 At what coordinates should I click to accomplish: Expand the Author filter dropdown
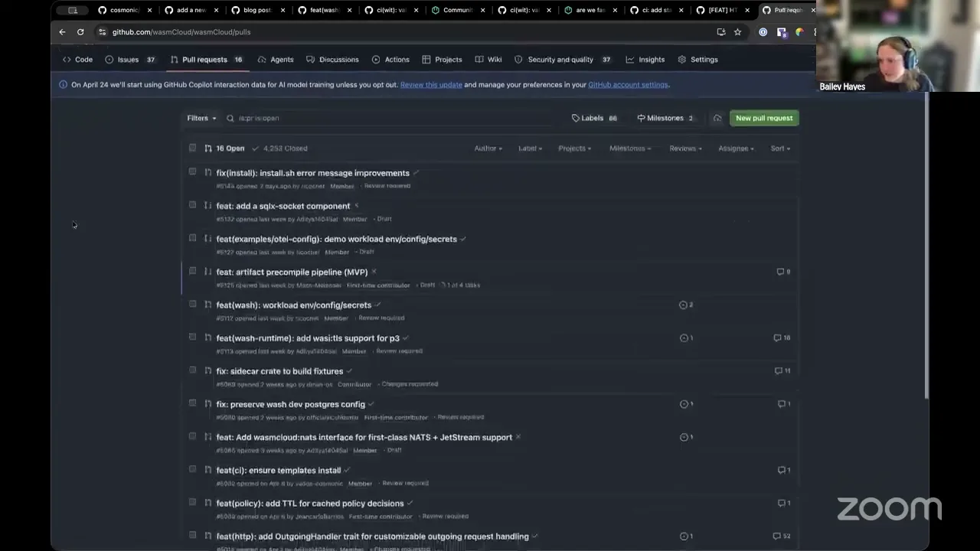pos(488,148)
